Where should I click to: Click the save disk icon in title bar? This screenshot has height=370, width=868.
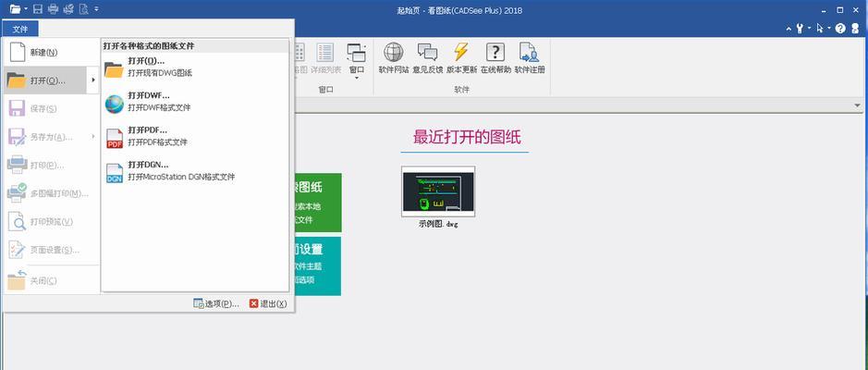point(38,9)
